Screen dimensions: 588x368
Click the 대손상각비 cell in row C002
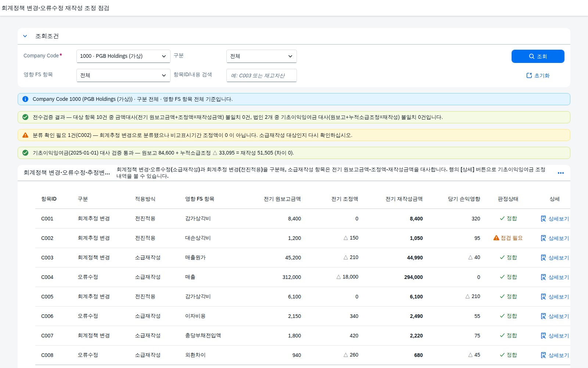pyautogui.click(x=198, y=238)
